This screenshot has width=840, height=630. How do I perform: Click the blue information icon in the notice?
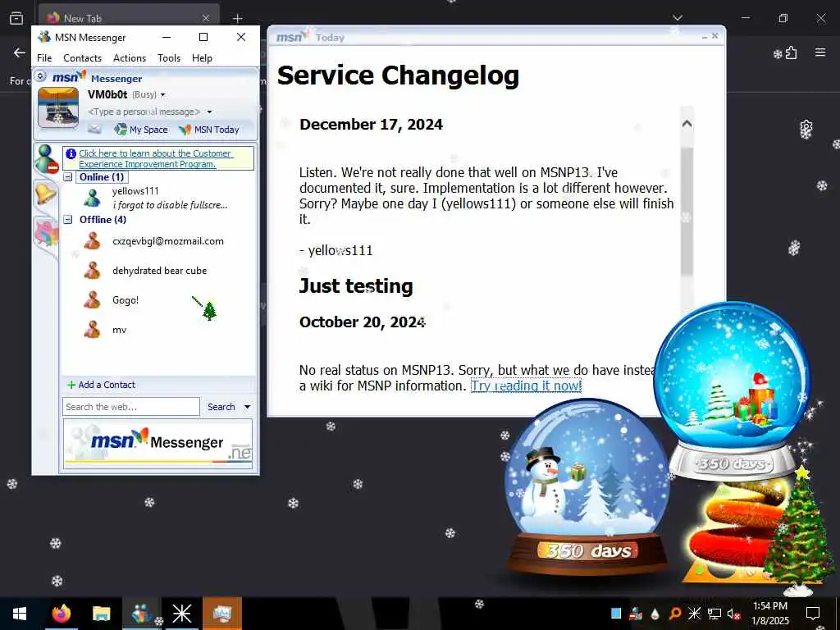point(71,153)
